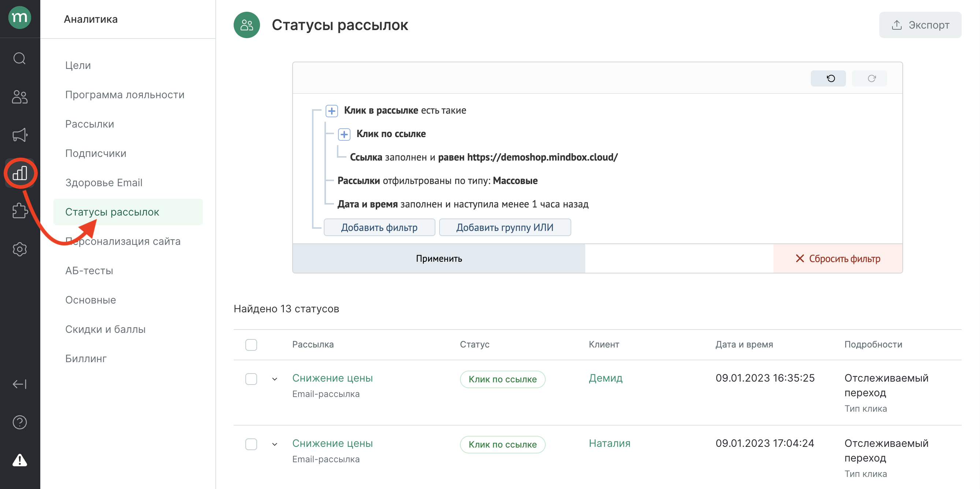Collapse the sidebar with the arrow icon
Screen dimensions: 980x489
coord(20,384)
